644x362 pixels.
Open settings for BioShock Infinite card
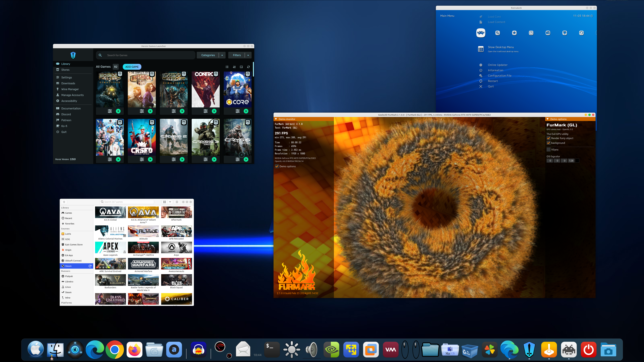[x=142, y=111]
